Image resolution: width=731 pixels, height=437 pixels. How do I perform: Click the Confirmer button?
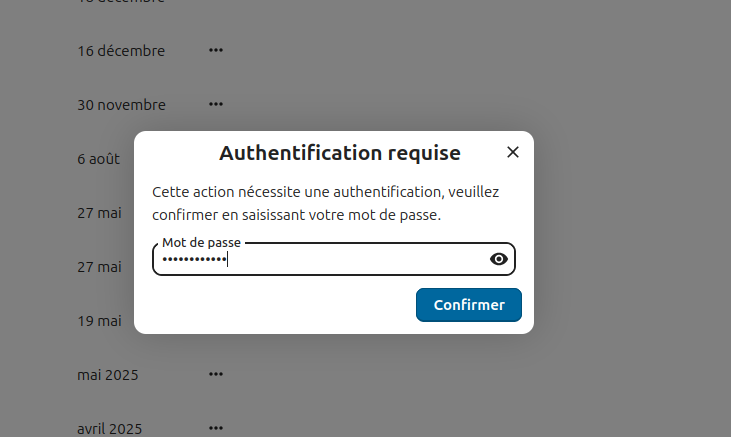[468, 305]
